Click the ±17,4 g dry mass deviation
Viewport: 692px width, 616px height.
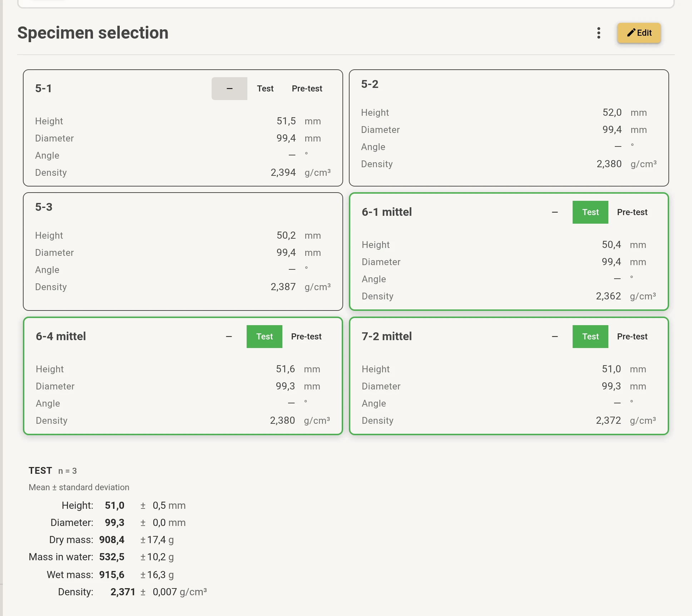[x=157, y=540]
